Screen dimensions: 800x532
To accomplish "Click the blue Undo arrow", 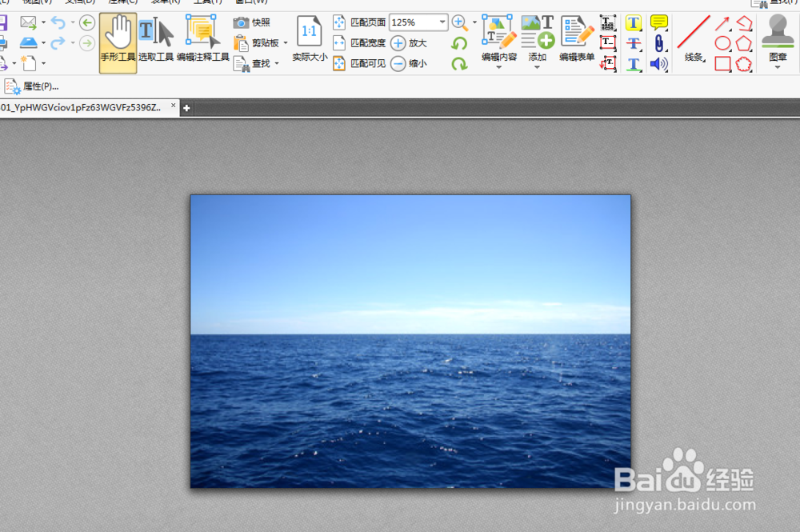I will click(58, 22).
